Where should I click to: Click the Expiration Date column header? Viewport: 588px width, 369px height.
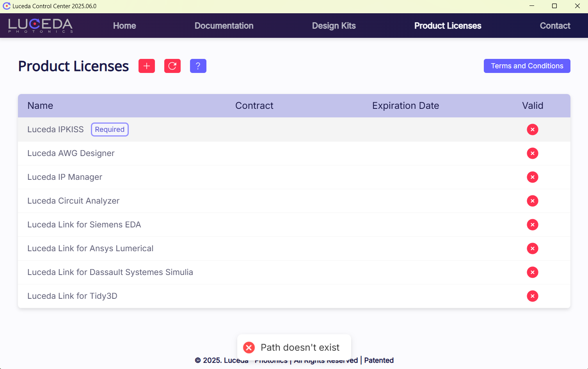pos(406,106)
